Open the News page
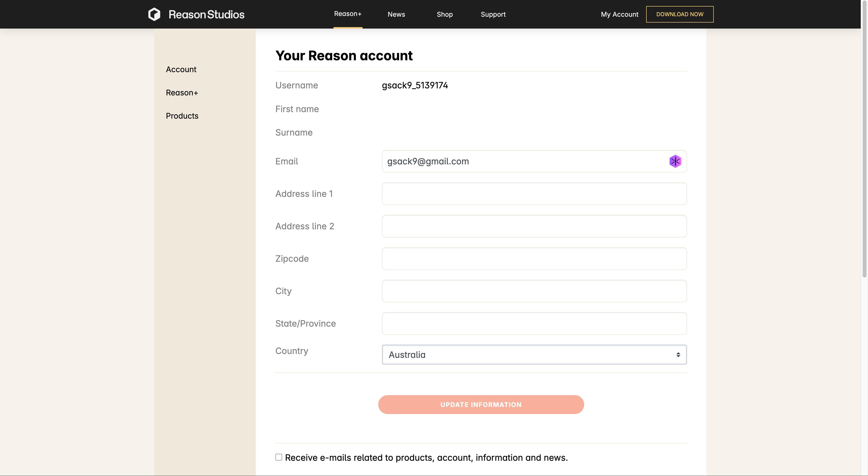The width and height of the screenshot is (868, 476). coord(396,14)
